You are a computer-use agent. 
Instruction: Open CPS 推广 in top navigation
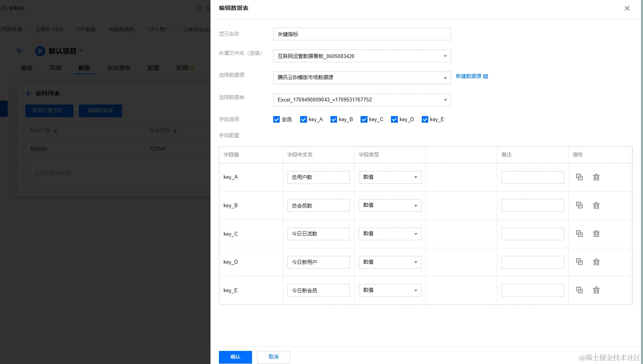click(x=159, y=29)
